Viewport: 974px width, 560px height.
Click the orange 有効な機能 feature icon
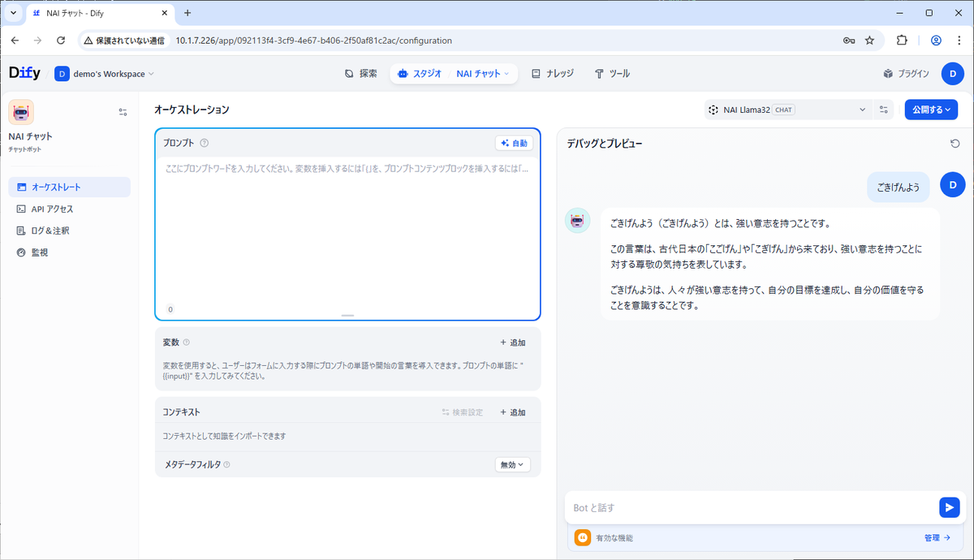pyautogui.click(x=582, y=537)
